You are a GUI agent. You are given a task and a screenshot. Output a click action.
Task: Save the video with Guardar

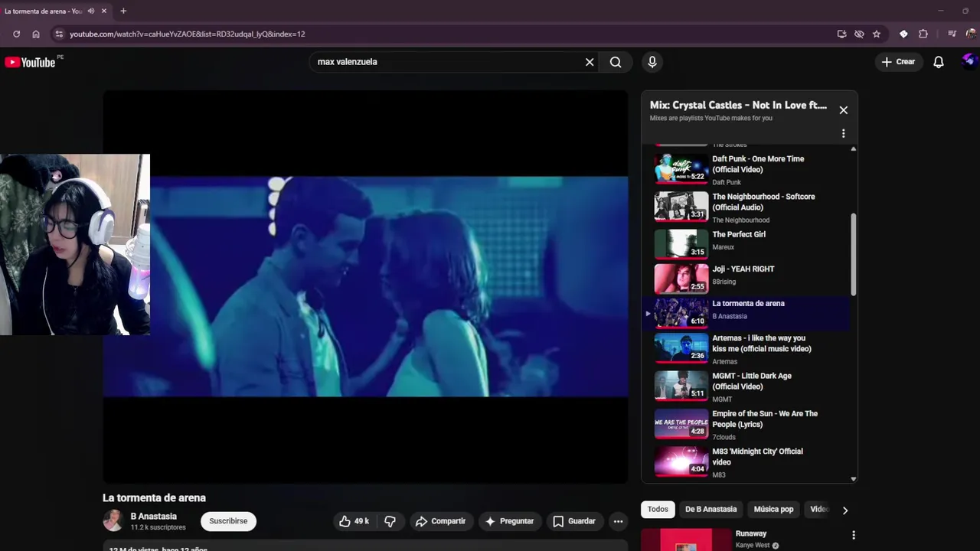tap(574, 521)
